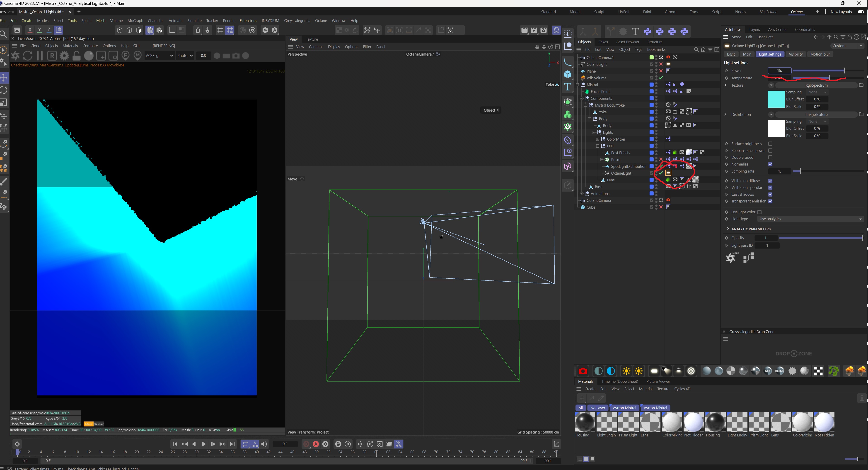Select the Rotate tool in left toolbar
Viewport: 868px width, 470px height.
pos(4,90)
